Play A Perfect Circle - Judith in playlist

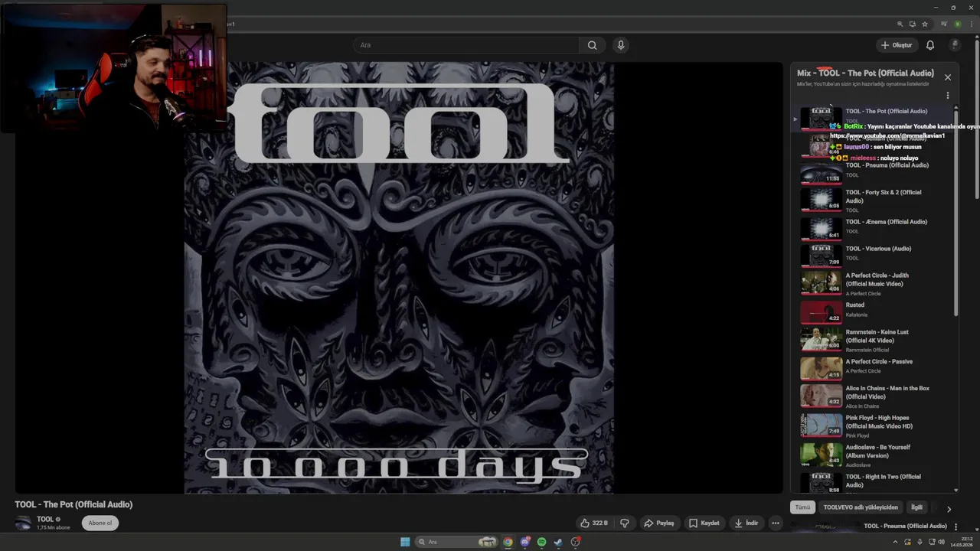(873, 283)
